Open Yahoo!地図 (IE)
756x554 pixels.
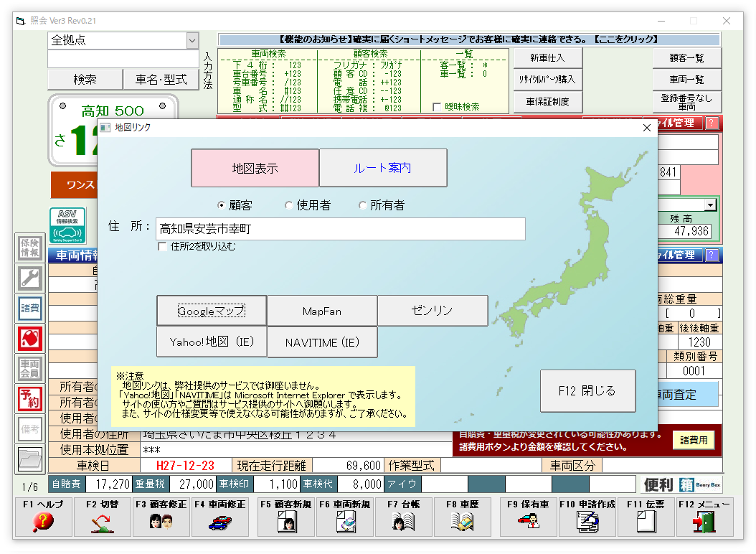[x=212, y=342]
